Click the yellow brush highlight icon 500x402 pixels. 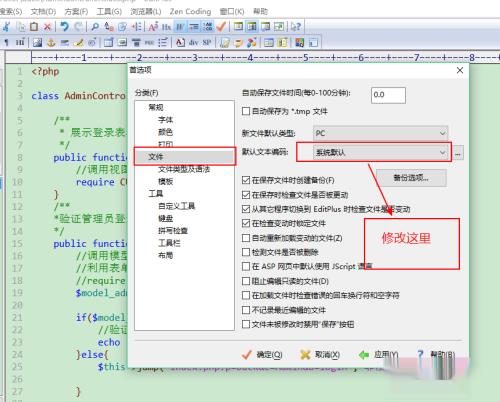point(78,42)
